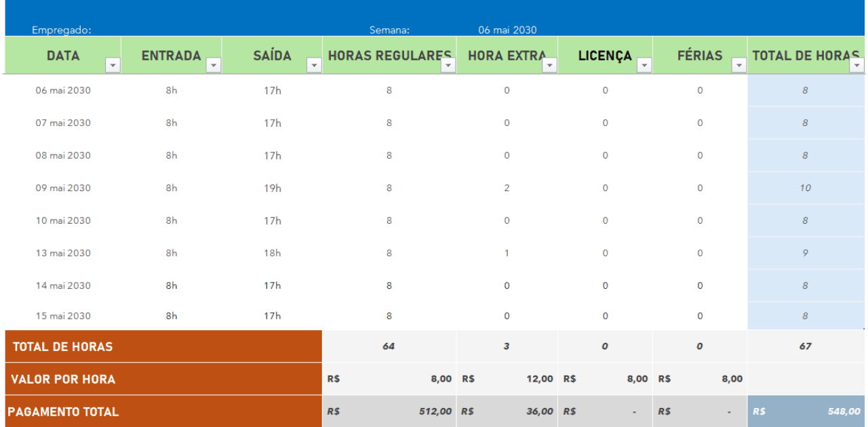Click ENTRADA "8h" in the 10 mai 2030 row

pyautogui.click(x=172, y=220)
